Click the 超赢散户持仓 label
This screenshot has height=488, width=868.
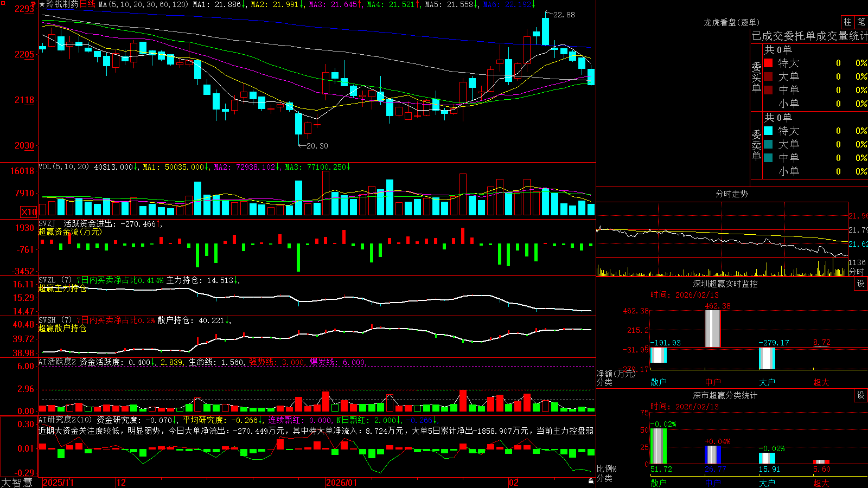point(62,328)
